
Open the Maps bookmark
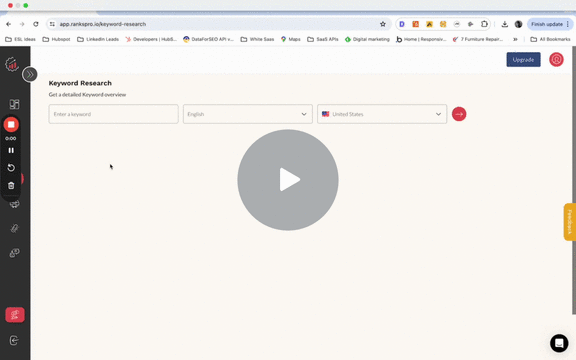pyautogui.click(x=291, y=39)
